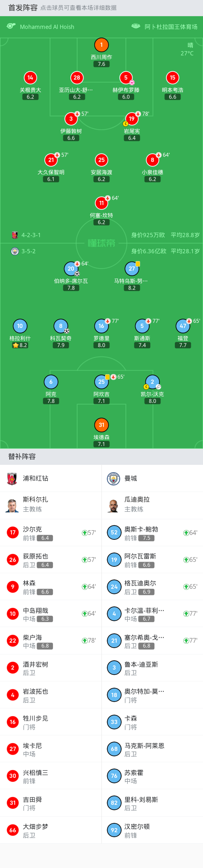This screenshot has height=868, width=203.
Task: Open 柴户海 number 22 substitute entry
Action: 50,641
